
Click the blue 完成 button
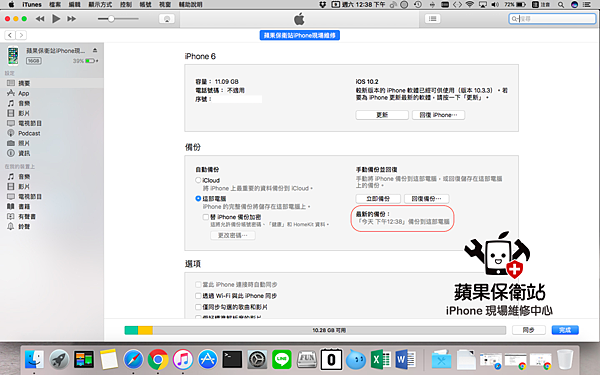point(565,330)
